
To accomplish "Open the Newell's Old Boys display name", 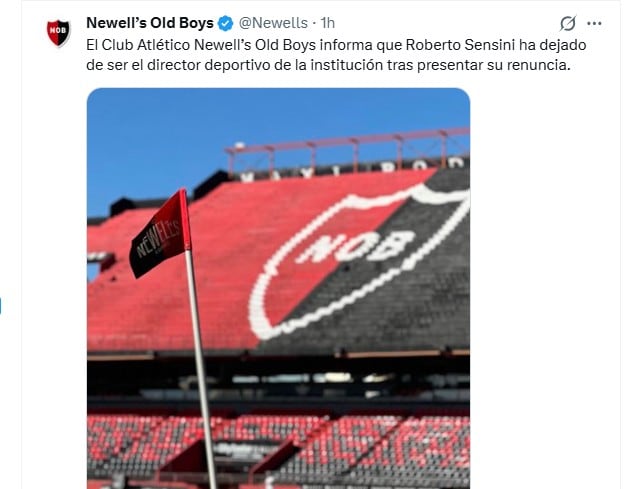I will 150,22.
